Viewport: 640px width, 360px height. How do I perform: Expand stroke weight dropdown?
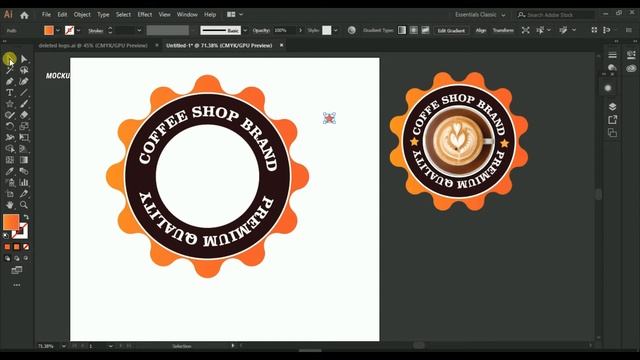[139, 30]
